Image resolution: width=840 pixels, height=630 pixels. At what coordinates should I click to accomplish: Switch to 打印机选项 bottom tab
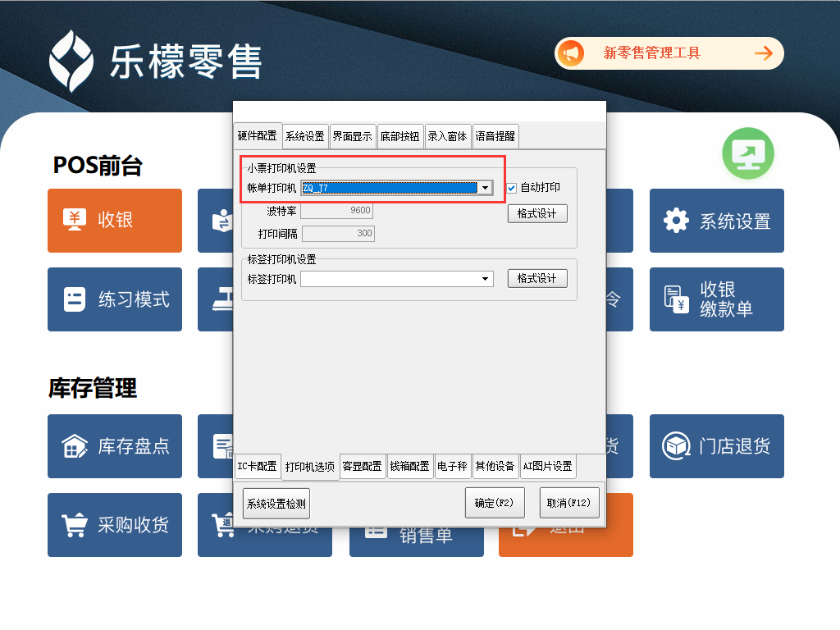coord(309,467)
